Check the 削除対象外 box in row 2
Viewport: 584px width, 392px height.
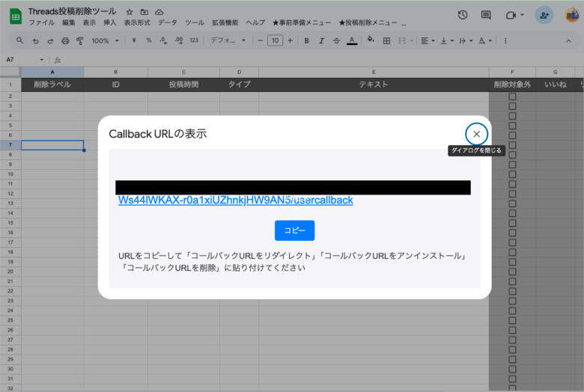pyautogui.click(x=512, y=97)
